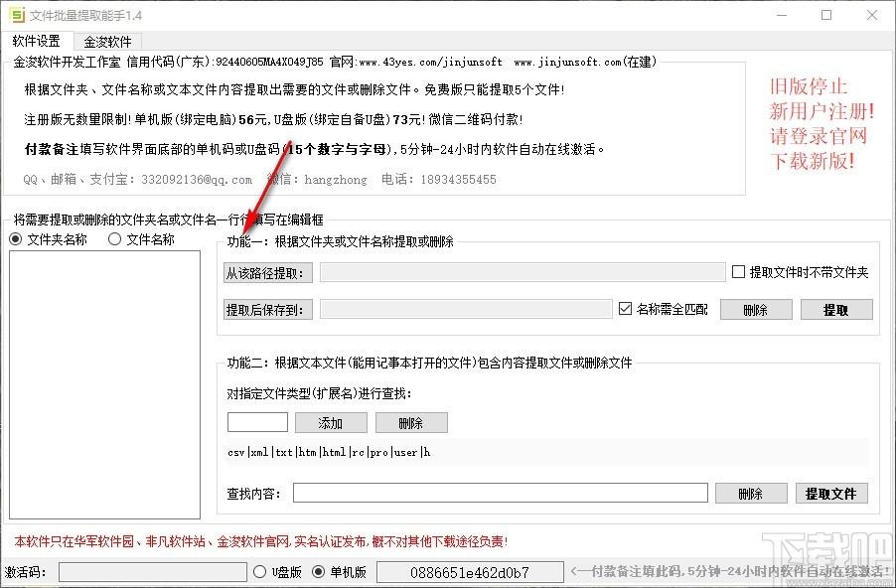The width and height of the screenshot is (896, 588).
Task: Click the 对指定文件类型(扩展名)进行查找 label
Action: (x=320, y=393)
